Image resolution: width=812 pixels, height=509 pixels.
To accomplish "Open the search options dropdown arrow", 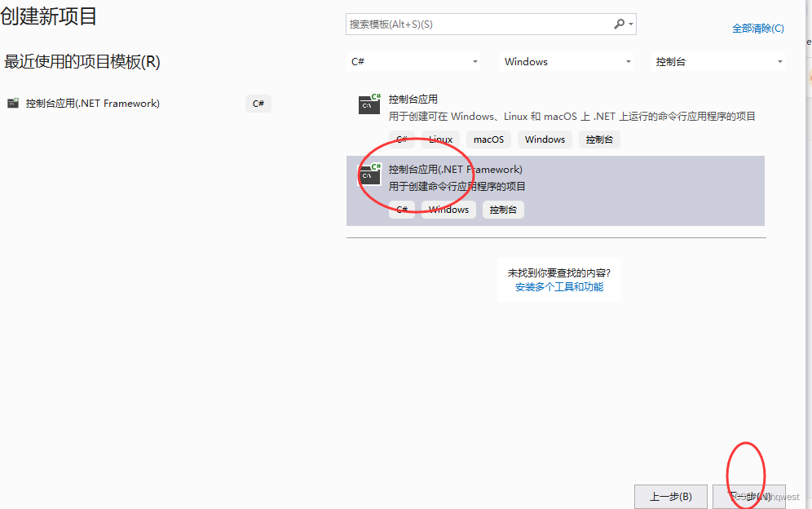I will coord(631,24).
